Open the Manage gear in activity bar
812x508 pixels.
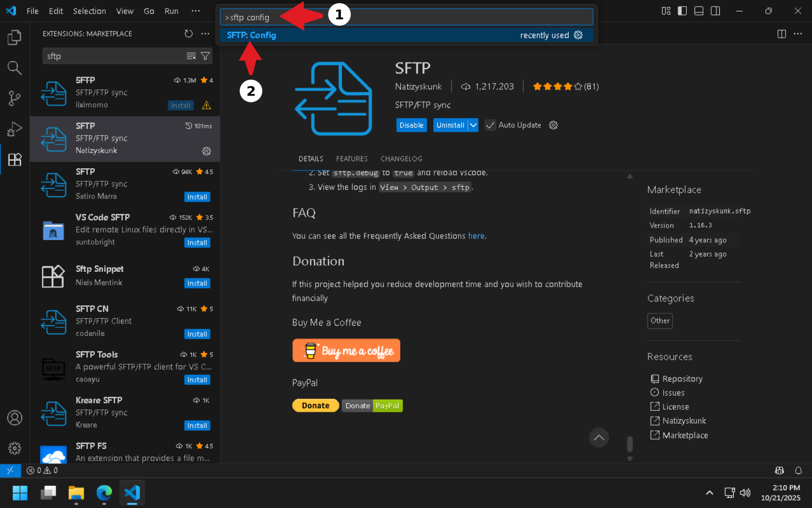pos(15,448)
